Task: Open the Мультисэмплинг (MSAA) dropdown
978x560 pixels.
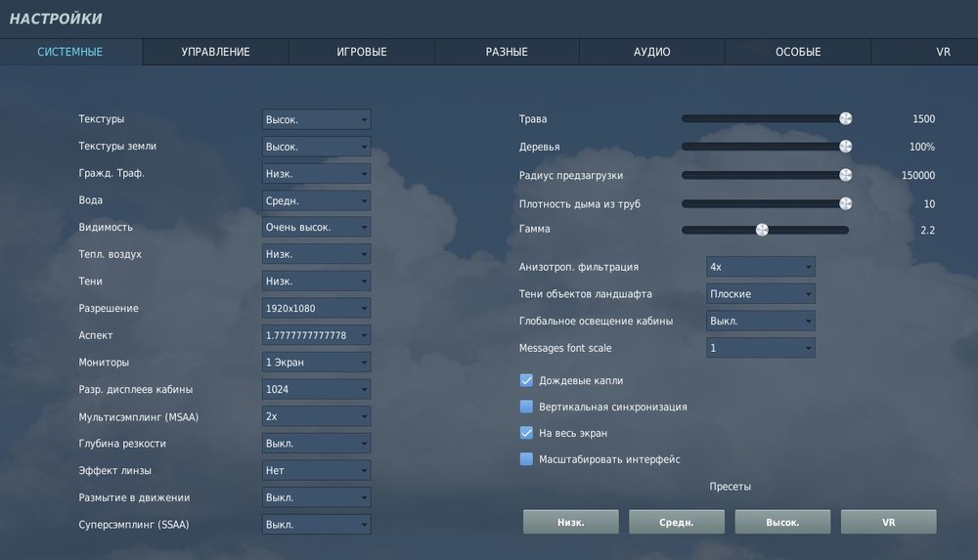Action: [x=316, y=416]
